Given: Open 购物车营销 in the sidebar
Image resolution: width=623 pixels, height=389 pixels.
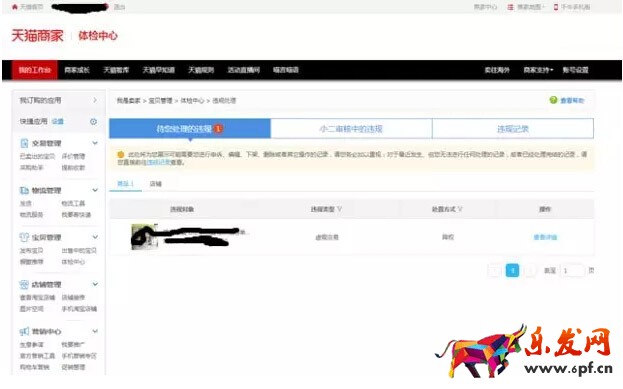Looking at the screenshot, I should coord(35,367).
